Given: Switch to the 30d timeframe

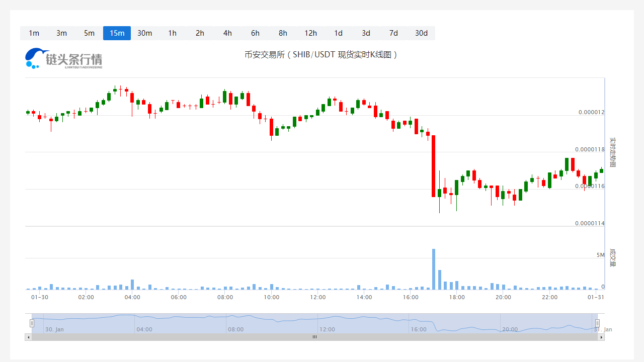Looking at the screenshot, I should pyautogui.click(x=421, y=33).
